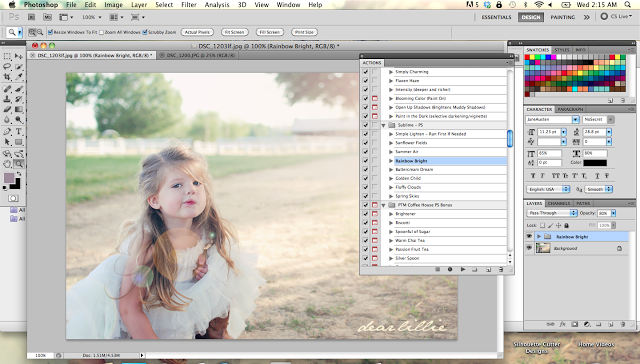Delete action with trash icon in Actions panel
640x364 pixels.
pos(501,269)
